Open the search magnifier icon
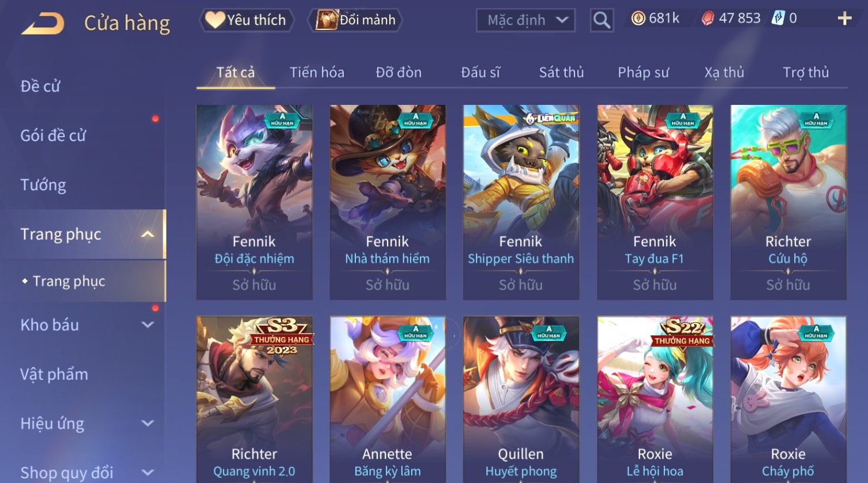868x483 pixels. coord(602,21)
